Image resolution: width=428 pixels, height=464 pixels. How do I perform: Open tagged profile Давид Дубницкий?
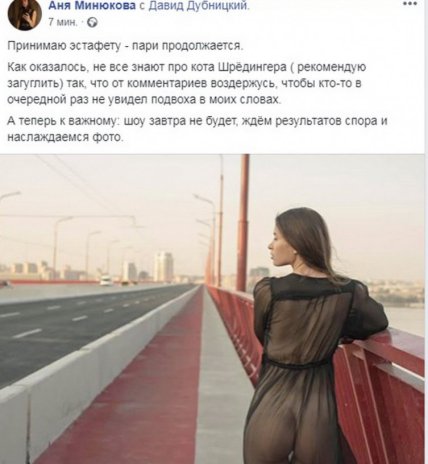click(x=198, y=6)
